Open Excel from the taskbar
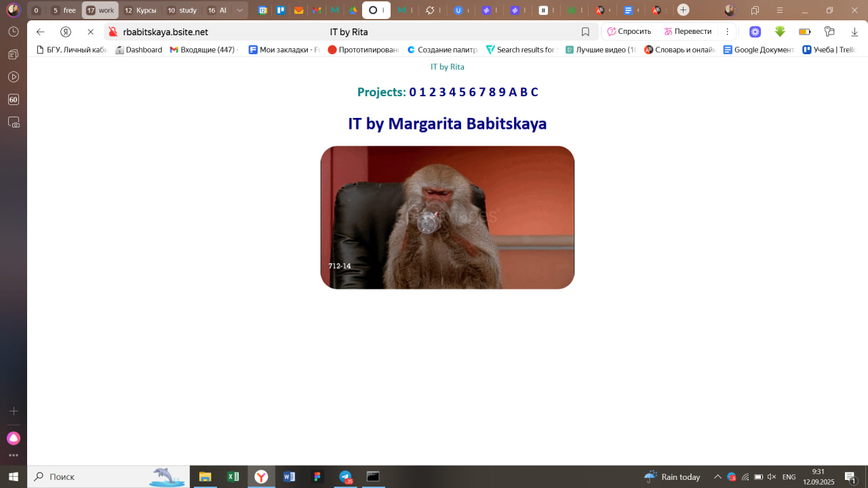868x488 pixels. coord(233,476)
